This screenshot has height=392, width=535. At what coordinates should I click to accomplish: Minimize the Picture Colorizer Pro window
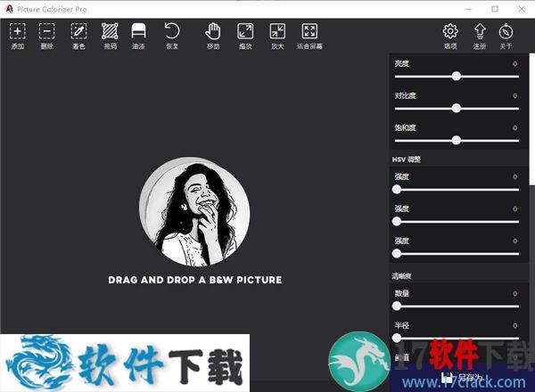468,9
